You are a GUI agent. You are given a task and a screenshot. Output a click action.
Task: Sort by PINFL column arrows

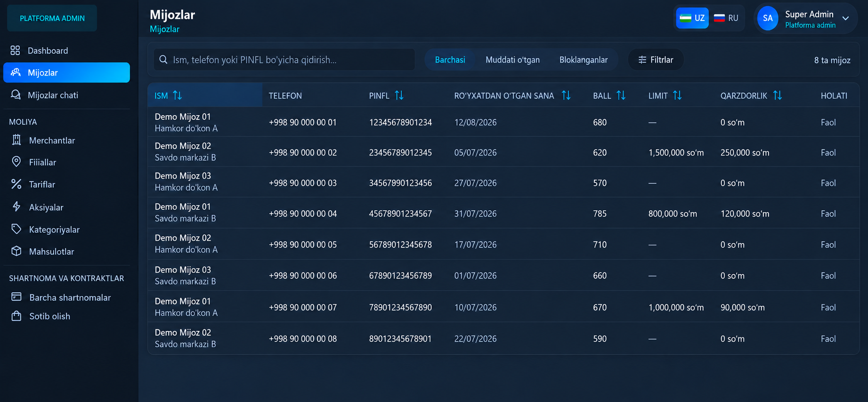(x=399, y=96)
